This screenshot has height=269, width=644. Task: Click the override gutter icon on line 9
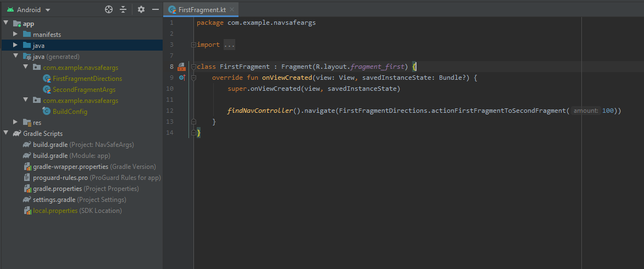coord(181,78)
